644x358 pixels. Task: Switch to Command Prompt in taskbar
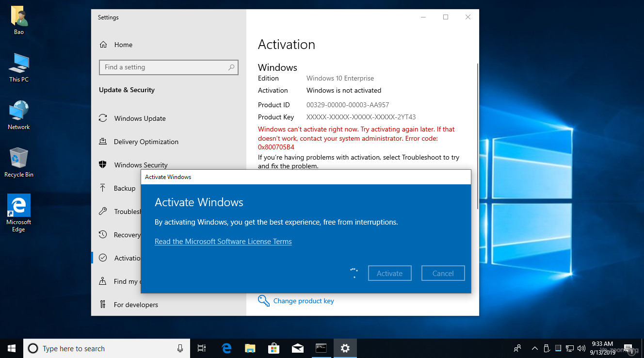(x=321, y=348)
